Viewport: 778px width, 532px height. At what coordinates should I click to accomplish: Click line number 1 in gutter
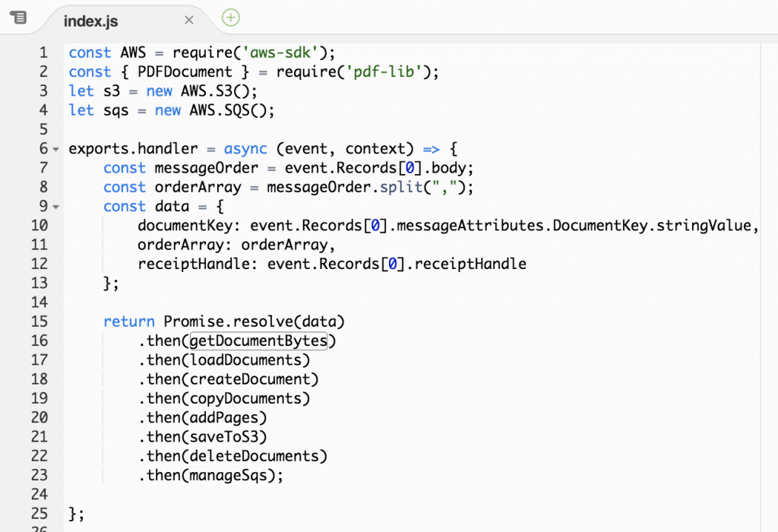click(43, 52)
